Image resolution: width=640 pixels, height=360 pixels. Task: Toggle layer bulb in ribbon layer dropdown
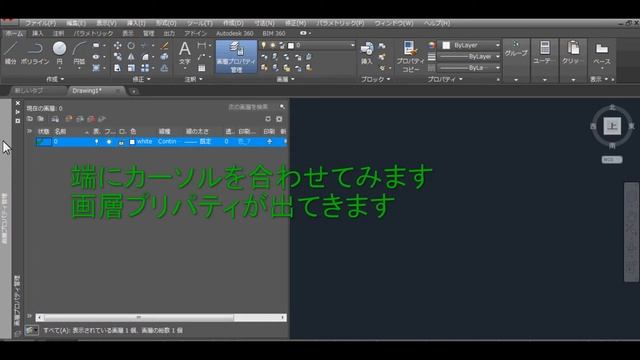coord(264,45)
